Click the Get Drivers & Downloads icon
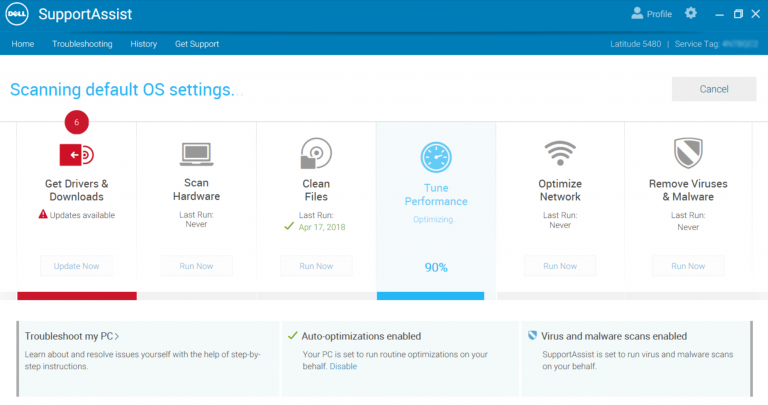768x405 pixels. pyautogui.click(x=76, y=155)
